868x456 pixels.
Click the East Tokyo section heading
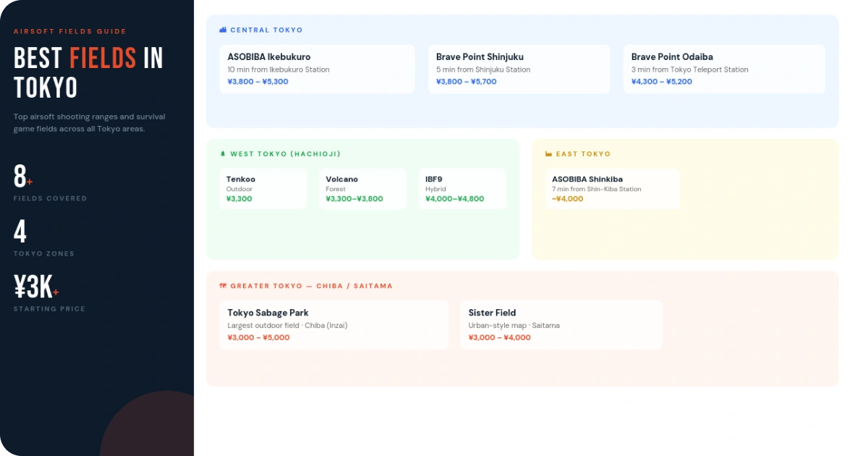click(583, 154)
